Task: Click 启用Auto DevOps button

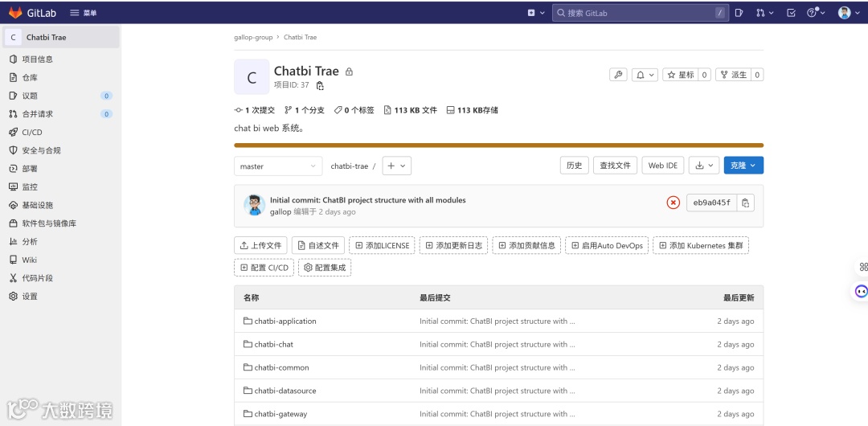Action: click(x=607, y=245)
